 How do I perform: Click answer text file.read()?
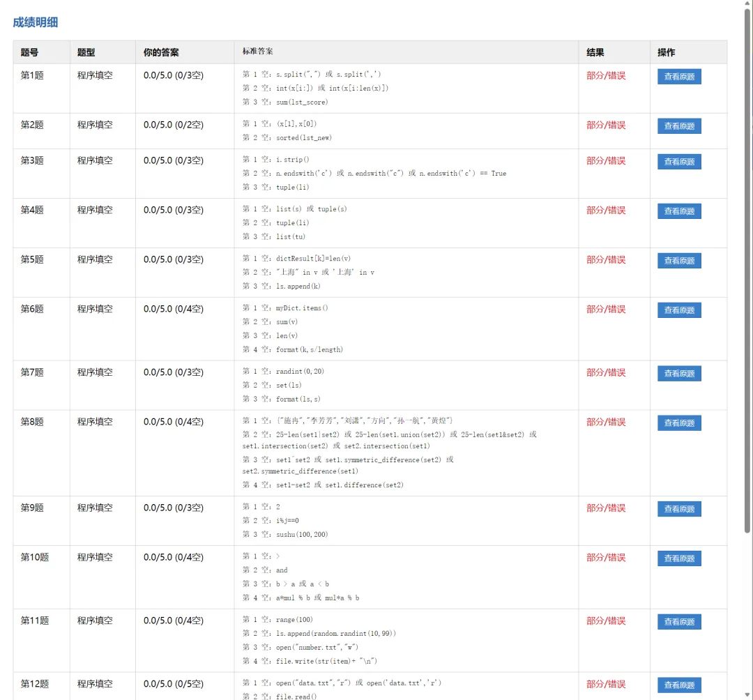tap(296, 696)
